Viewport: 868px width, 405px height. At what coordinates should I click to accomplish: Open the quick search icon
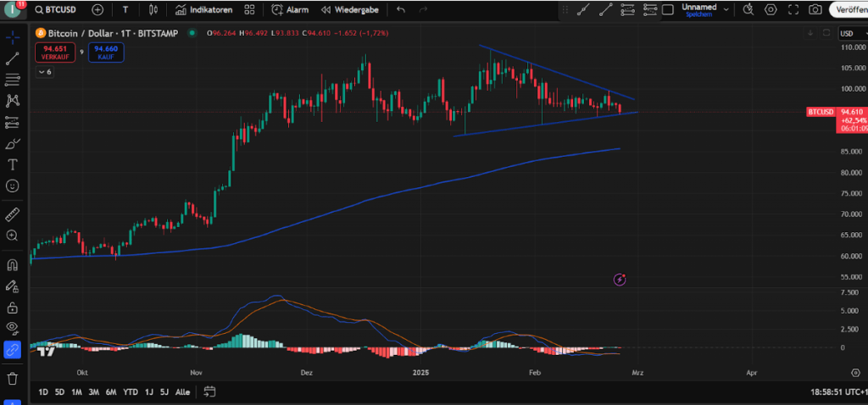pyautogui.click(x=748, y=9)
